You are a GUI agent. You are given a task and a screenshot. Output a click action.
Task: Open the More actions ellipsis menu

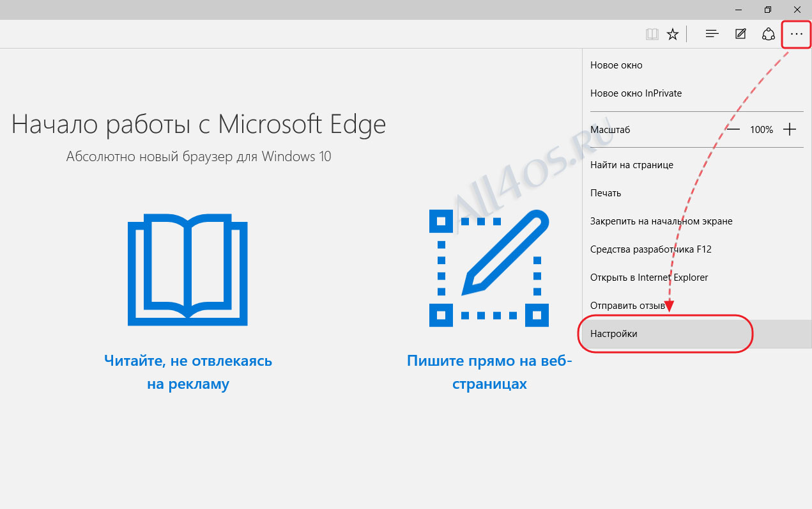(797, 34)
